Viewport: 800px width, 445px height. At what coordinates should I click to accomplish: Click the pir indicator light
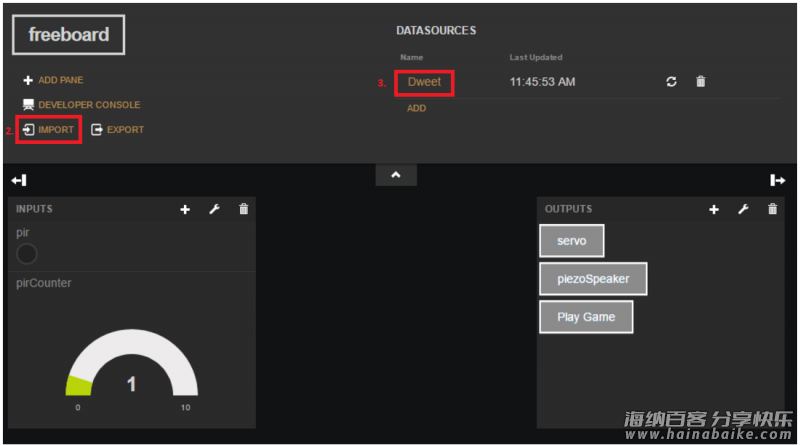coord(27,254)
